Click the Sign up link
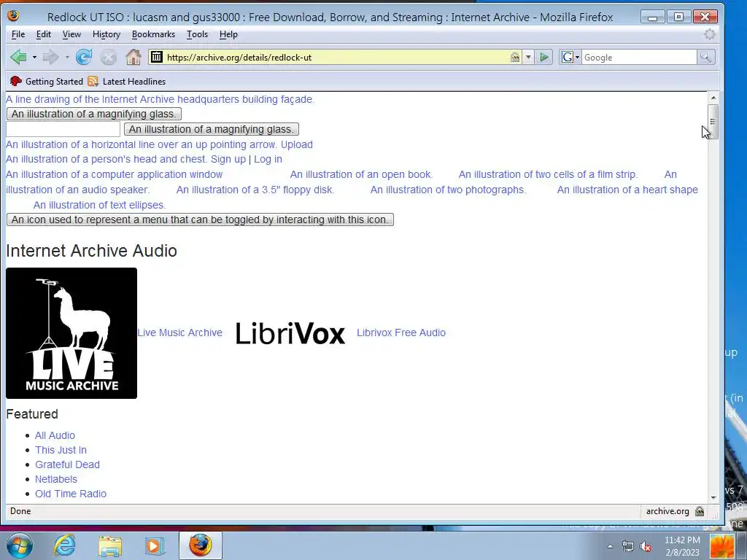The width and height of the screenshot is (747, 560). [x=228, y=159]
